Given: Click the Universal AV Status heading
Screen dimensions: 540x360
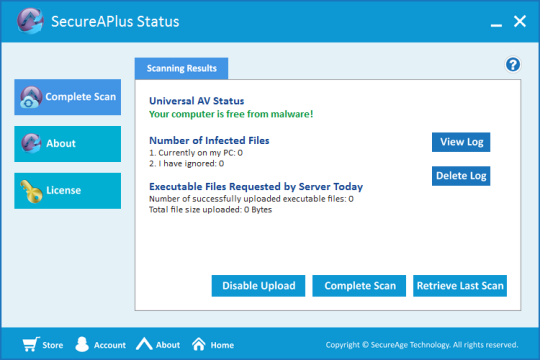Looking at the screenshot, I should pos(196,101).
